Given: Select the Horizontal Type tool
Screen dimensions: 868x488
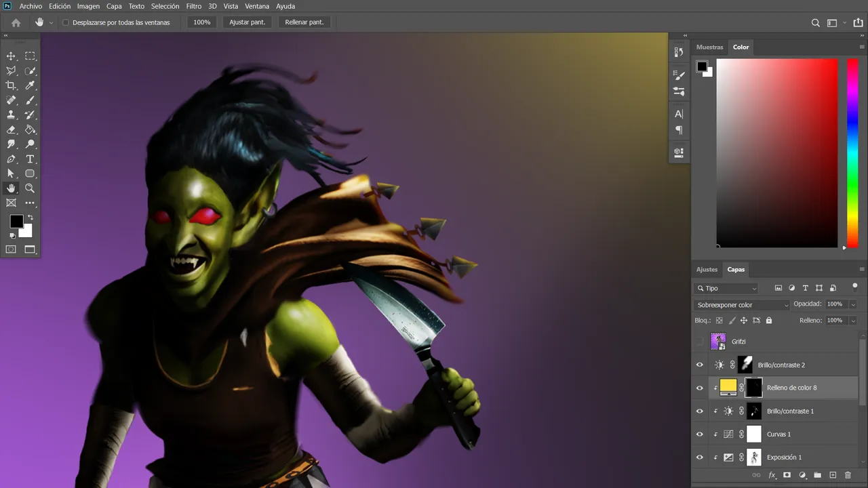Looking at the screenshot, I should tap(30, 159).
